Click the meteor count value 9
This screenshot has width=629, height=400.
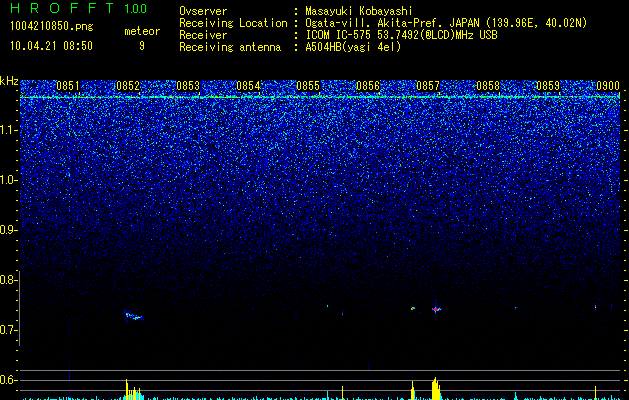142,46
